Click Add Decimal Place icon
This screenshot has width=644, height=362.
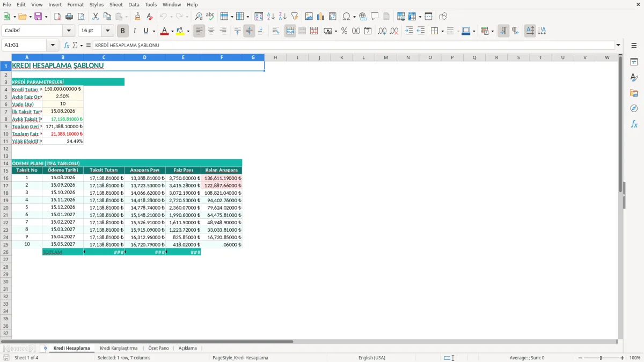382,31
